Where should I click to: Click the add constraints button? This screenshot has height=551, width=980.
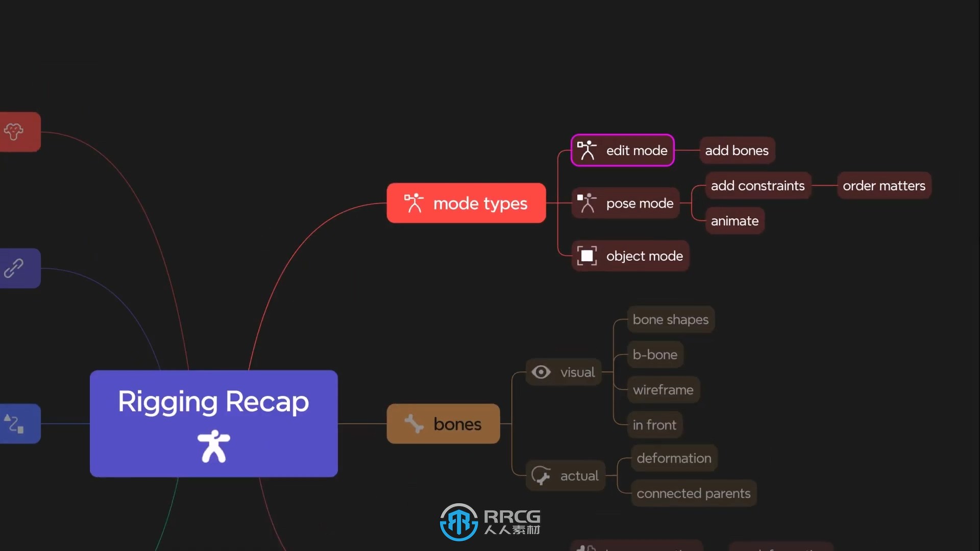(x=757, y=185)
